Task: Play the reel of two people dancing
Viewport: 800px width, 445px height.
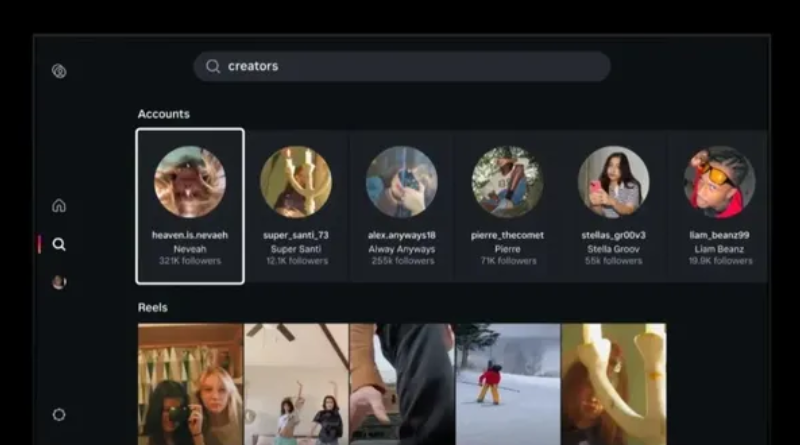Action: pos(296,384)
